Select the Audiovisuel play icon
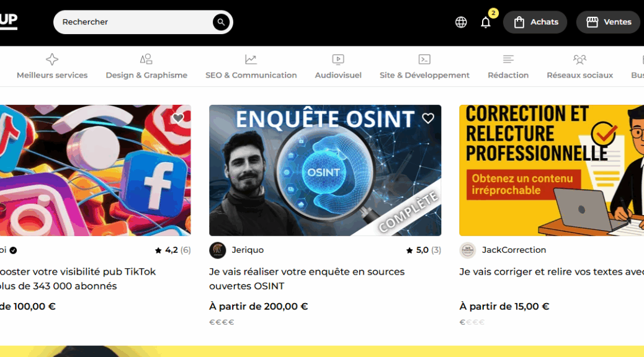The height and width of the screenshot is (357, 644). click(x=338, y=59)
